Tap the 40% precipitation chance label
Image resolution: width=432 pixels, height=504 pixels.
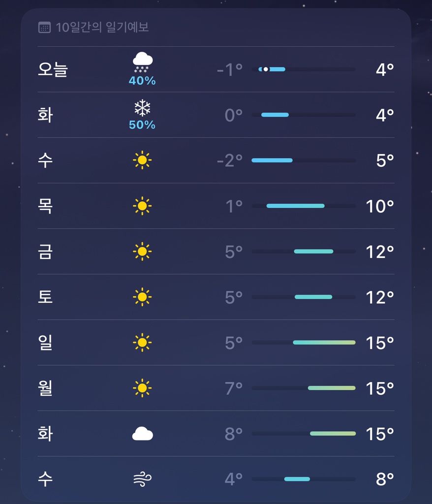142,81
